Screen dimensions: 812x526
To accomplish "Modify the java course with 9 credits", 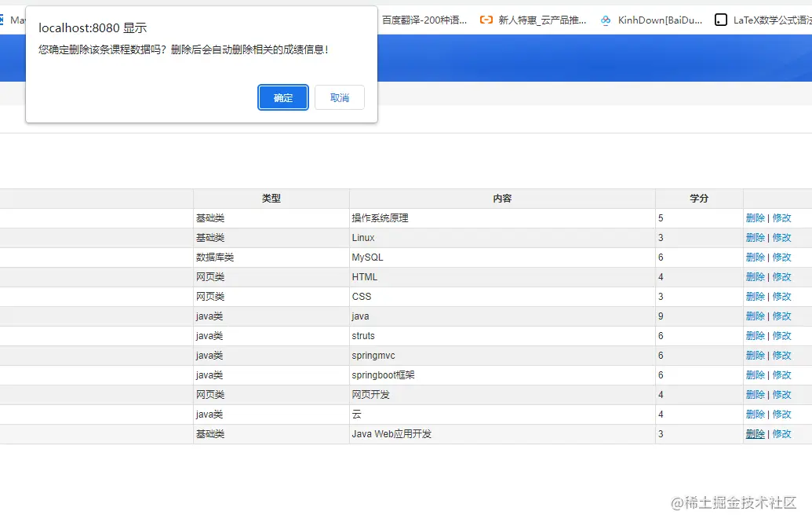I will [x=781, y=316].
